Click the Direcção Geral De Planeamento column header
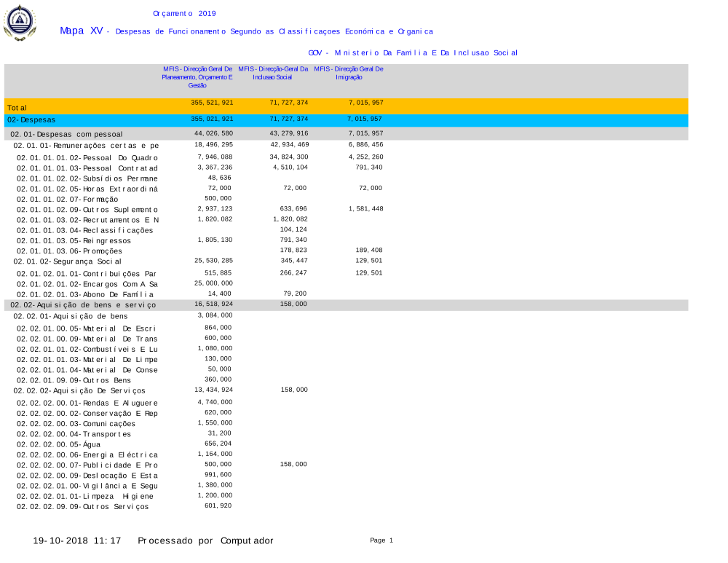 pos(197,76)
